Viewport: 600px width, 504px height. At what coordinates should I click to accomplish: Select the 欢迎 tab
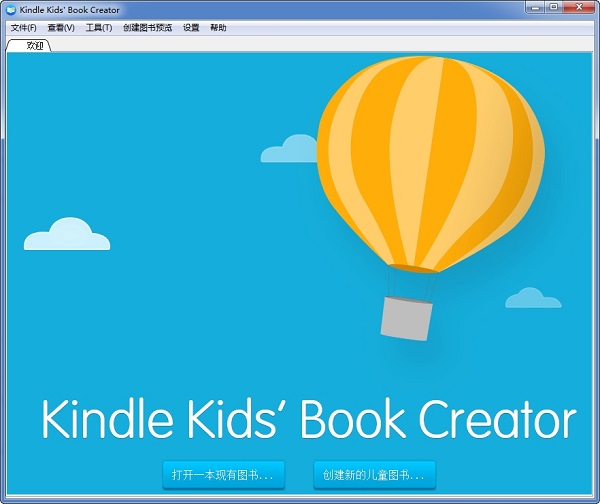point(30,46)
